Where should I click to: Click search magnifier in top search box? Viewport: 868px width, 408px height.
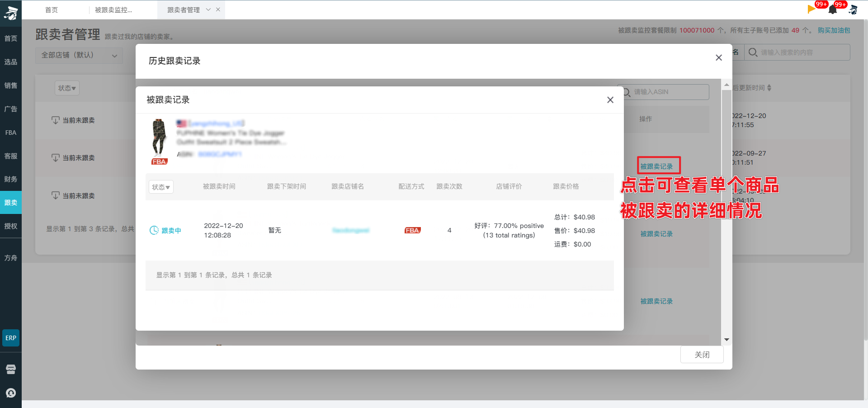click(x=753, y=52)
